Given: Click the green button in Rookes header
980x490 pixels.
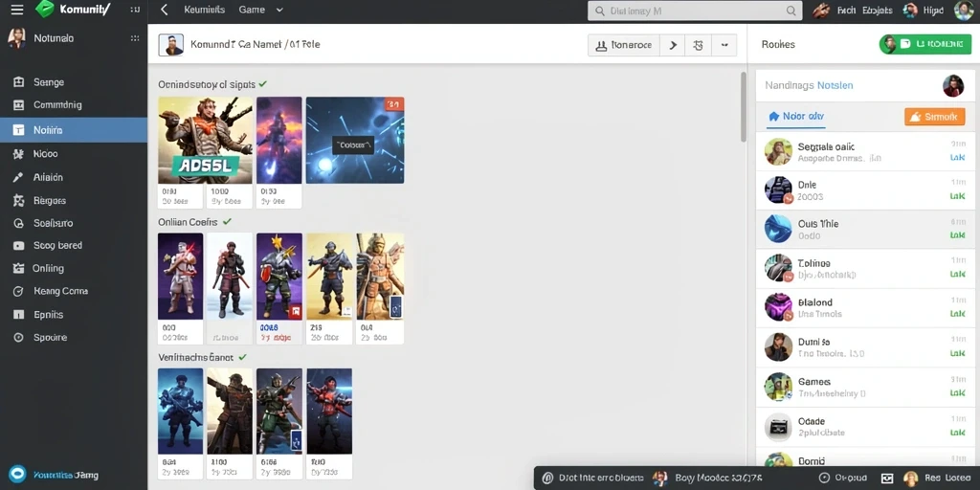Looking at the screenshot, I should pos(925,44).
